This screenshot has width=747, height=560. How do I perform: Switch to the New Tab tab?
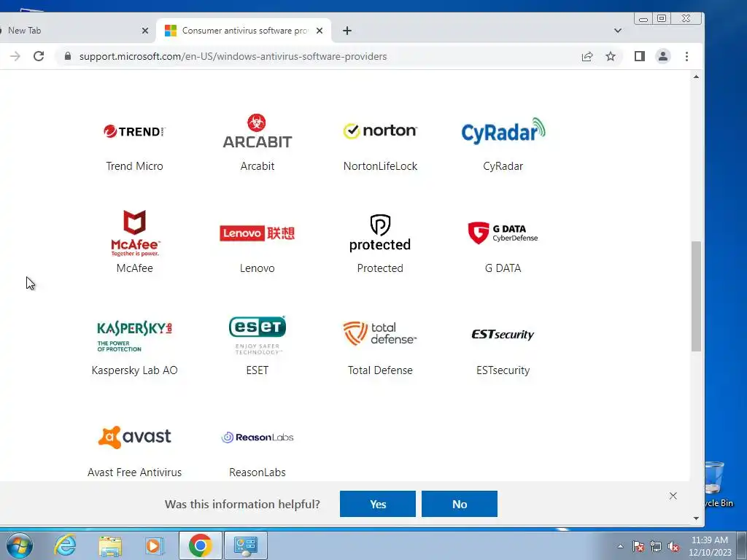[71, 31]
